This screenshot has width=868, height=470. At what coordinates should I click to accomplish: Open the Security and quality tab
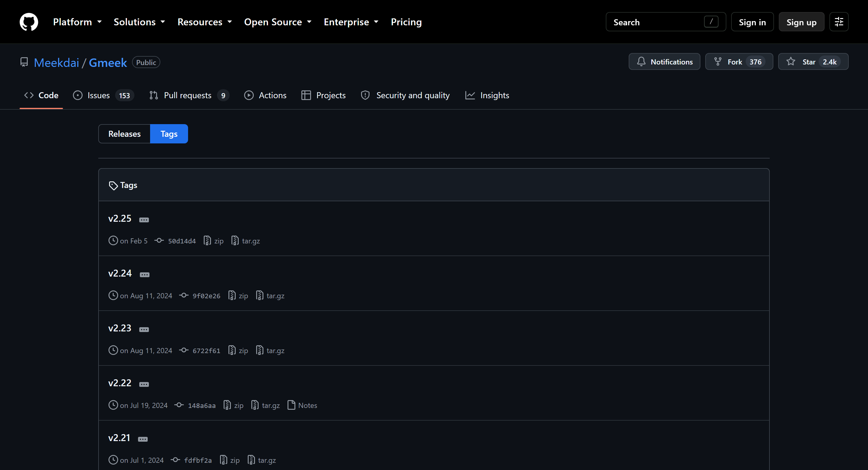coord(405,95)
